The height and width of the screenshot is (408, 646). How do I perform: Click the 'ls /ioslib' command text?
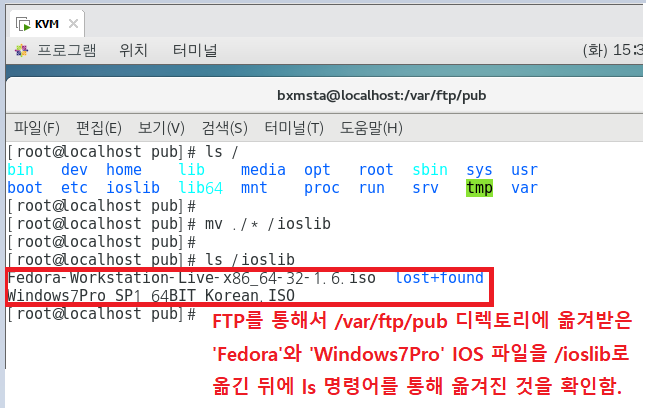250,260
